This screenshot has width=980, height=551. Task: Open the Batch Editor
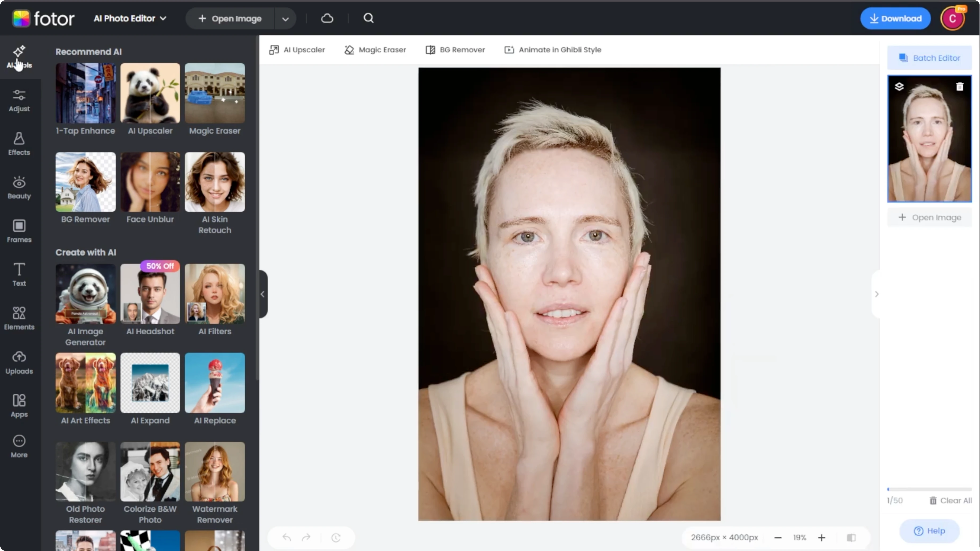pyautogui.click(x=929, y=58)
